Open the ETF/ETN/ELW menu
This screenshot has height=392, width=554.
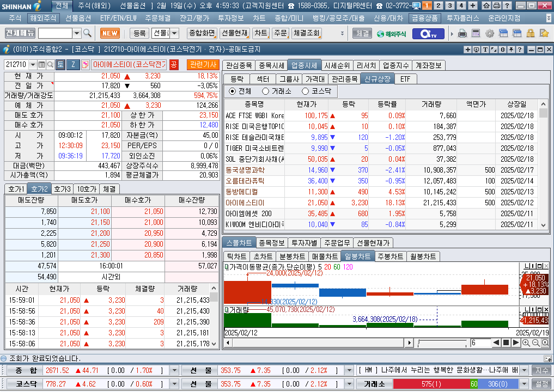118,18
